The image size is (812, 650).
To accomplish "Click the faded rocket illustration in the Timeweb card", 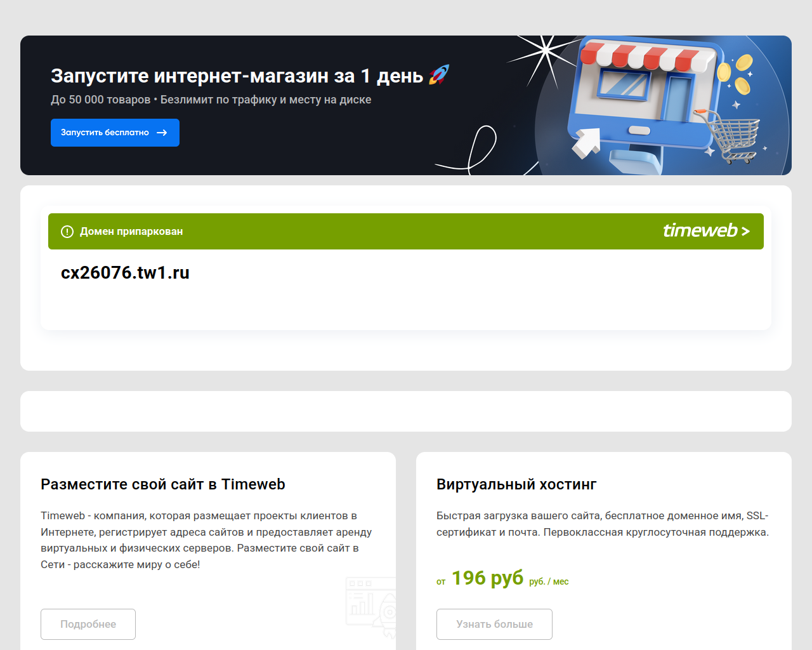I will tap(372, 607).
